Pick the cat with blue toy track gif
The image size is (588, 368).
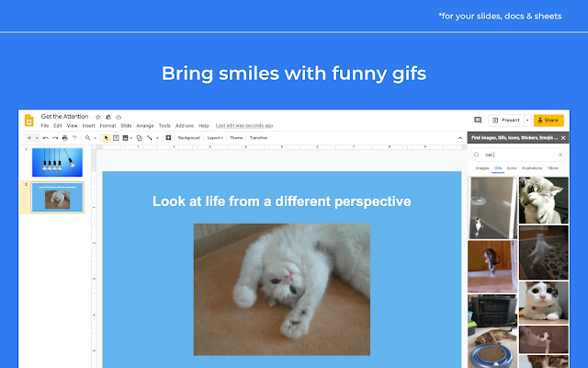(x=492, y=331)
